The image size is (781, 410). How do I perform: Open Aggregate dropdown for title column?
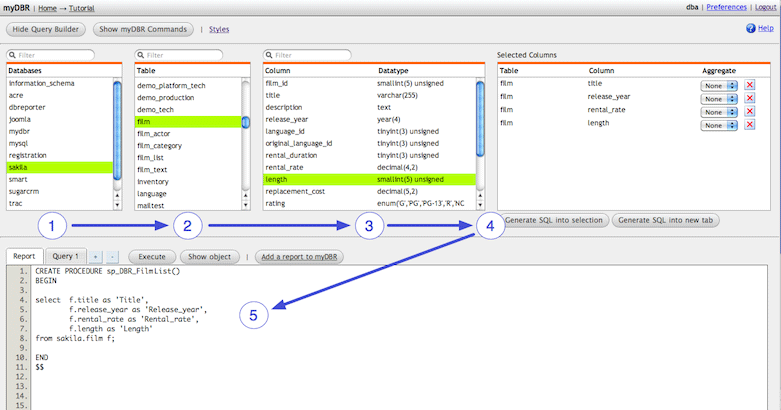click(719, 85)
